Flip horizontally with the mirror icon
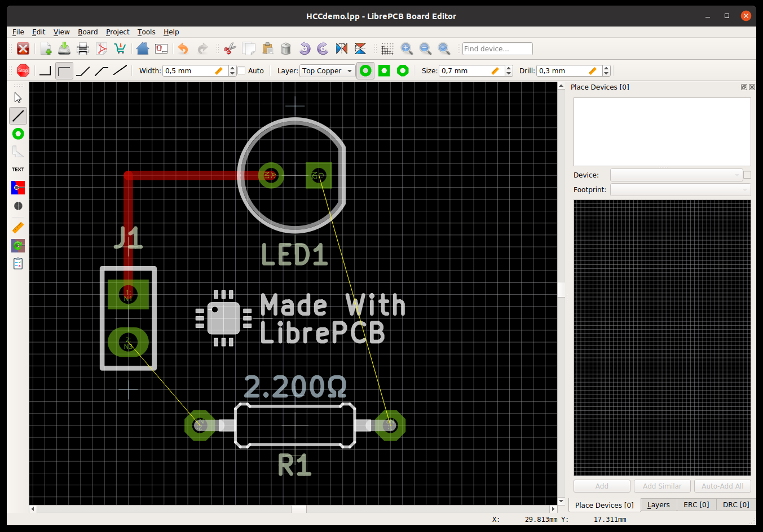Image resolution: width=763 pixels, height=532 pixels. coord(342,48)
